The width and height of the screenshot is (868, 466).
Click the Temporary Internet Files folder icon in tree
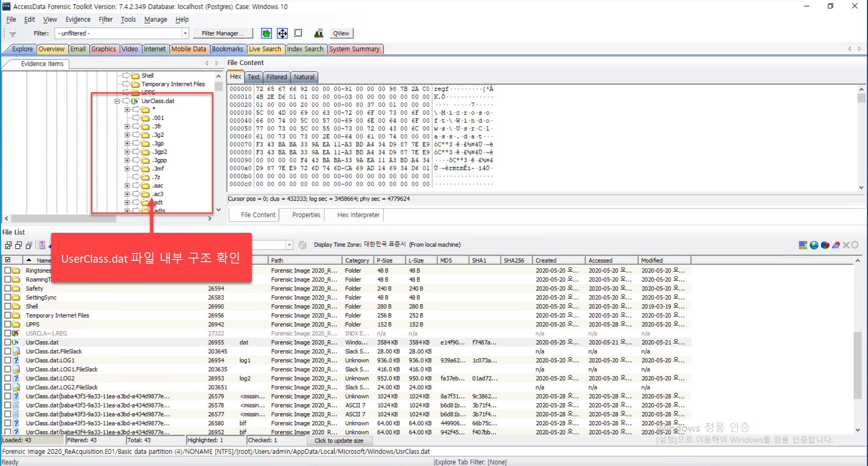click(135, 84)
